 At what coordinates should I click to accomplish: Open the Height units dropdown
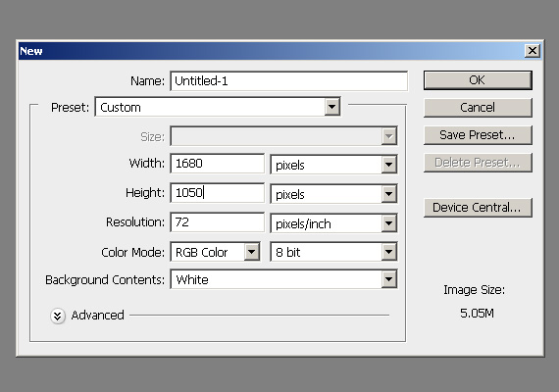pos(333,194)
